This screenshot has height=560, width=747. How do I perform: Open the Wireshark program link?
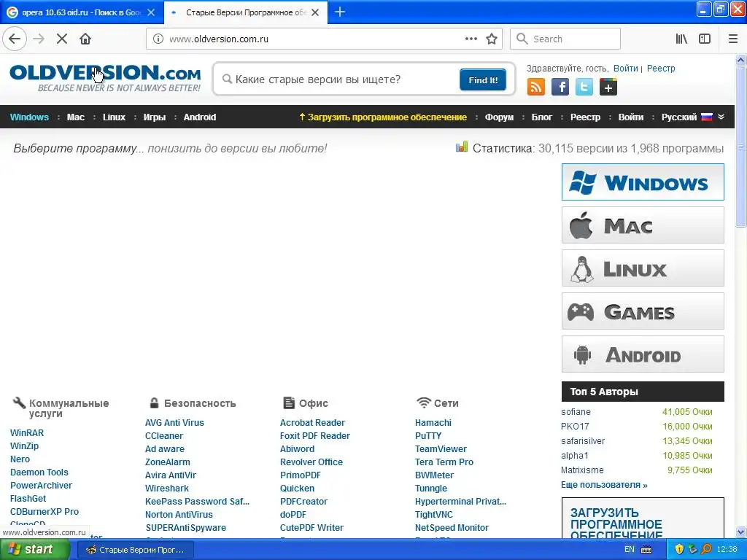(x=167, y=488)
